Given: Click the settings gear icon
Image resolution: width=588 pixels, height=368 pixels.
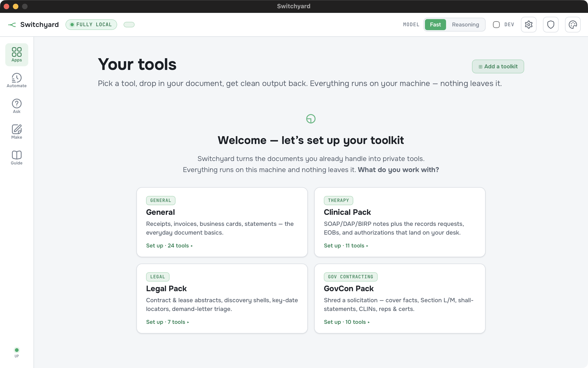Looking at the screenshot, I should (529, 25).
